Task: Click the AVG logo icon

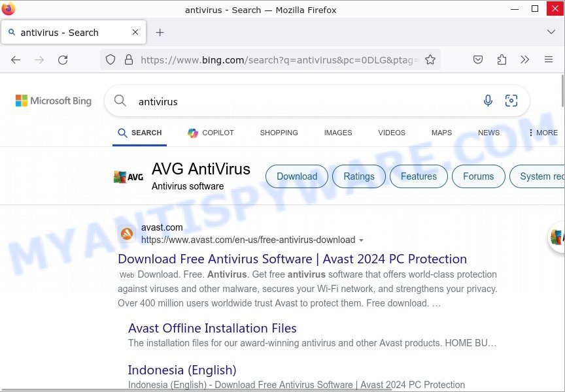Action: pos(129,177)
